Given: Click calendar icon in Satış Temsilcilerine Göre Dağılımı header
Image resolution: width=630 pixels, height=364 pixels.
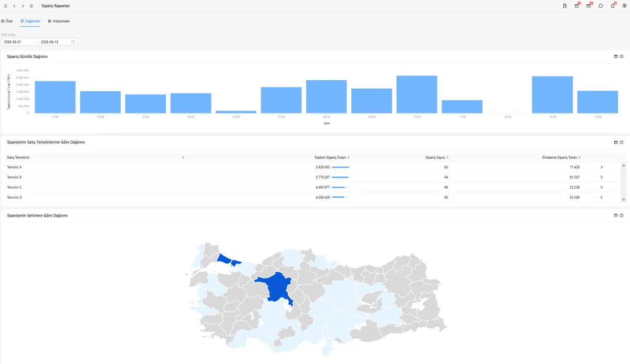Looking at the screenshot, I should (616, 142).
